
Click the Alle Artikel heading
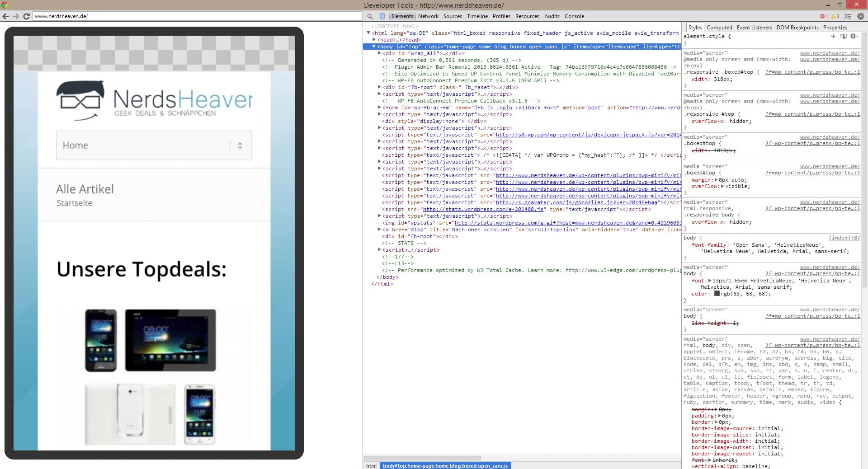[85, 189]
